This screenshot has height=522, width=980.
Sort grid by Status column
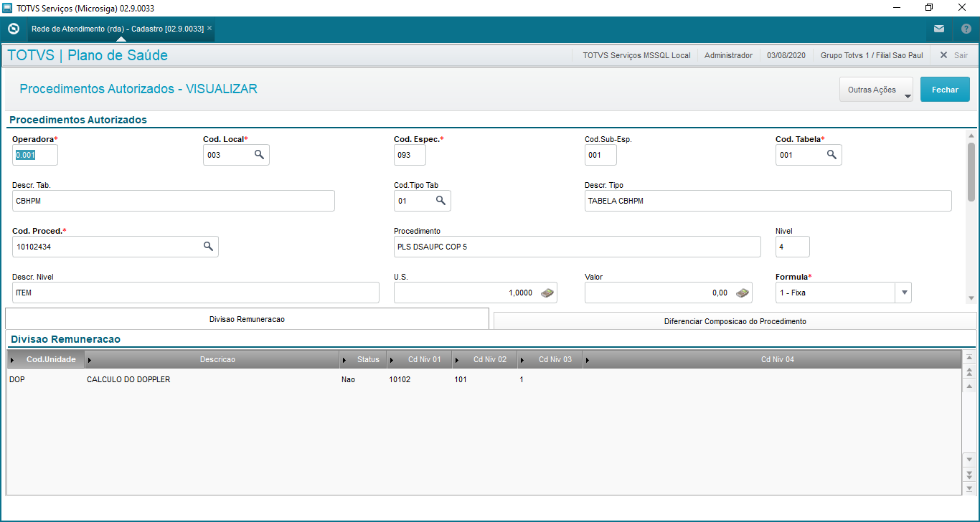[x=363, y=359]
